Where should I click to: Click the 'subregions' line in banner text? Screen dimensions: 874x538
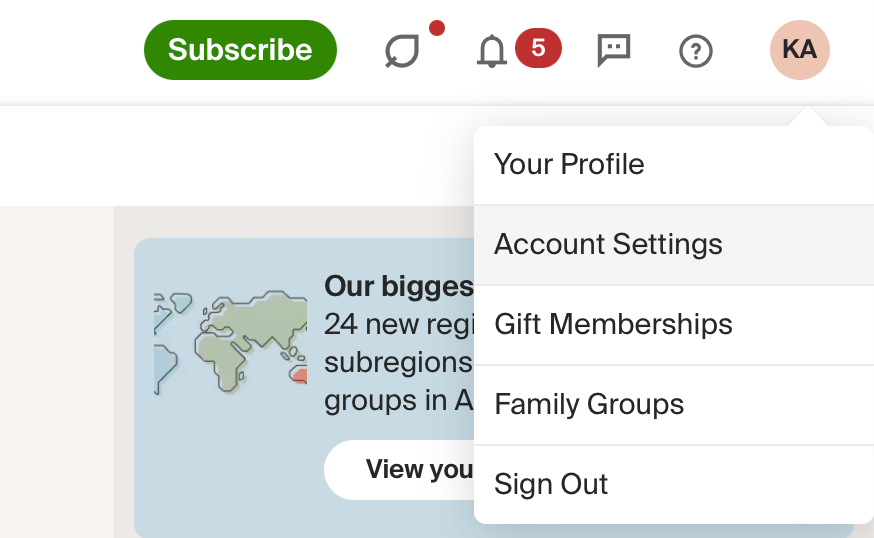(x=399, y=362)
